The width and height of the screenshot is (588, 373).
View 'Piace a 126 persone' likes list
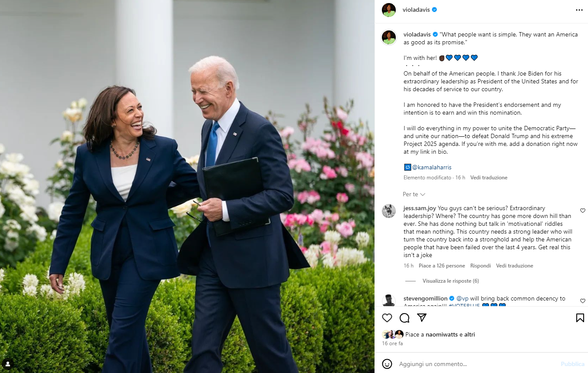click(442, 266)
